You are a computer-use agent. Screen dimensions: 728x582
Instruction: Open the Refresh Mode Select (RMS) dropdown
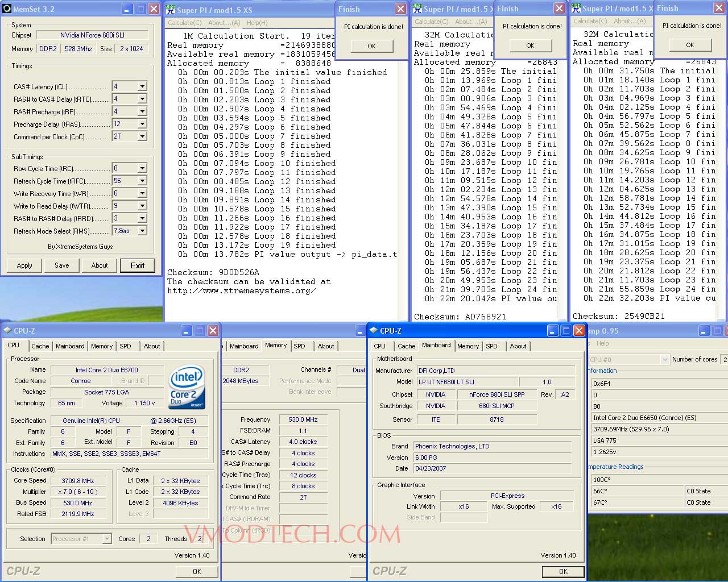[142, 231]
